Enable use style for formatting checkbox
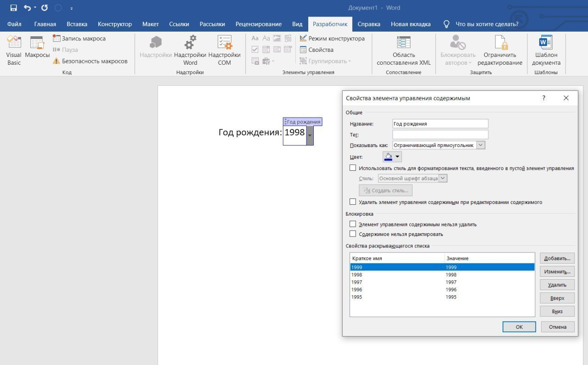Screen dimensions: 588x365 pyautogui.click(x=353, y=168)
